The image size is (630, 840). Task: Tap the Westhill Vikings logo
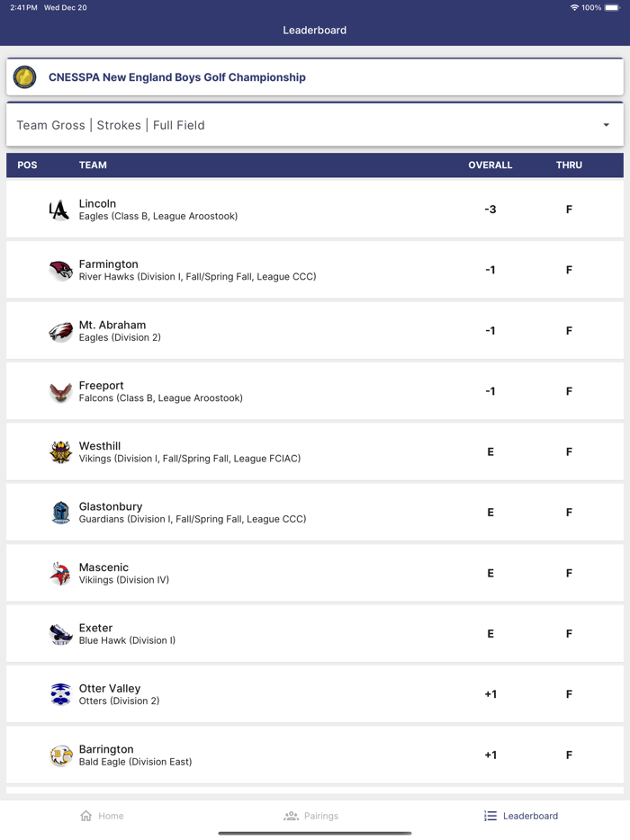[60, 451]
